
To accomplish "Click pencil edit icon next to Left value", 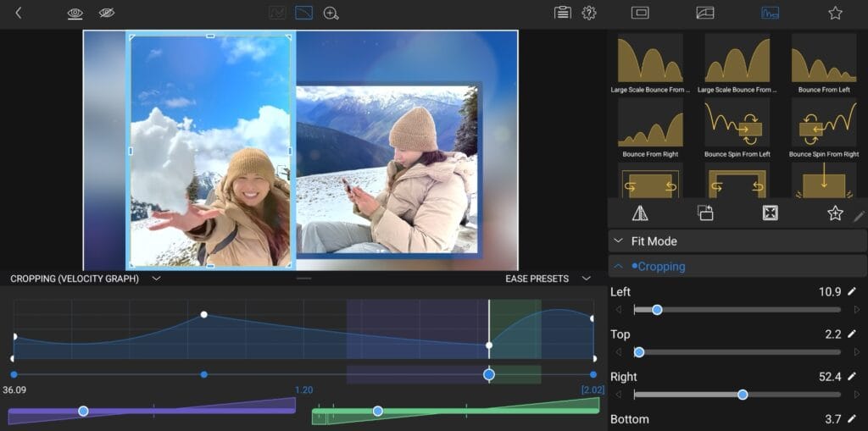I will pos(852,292).
